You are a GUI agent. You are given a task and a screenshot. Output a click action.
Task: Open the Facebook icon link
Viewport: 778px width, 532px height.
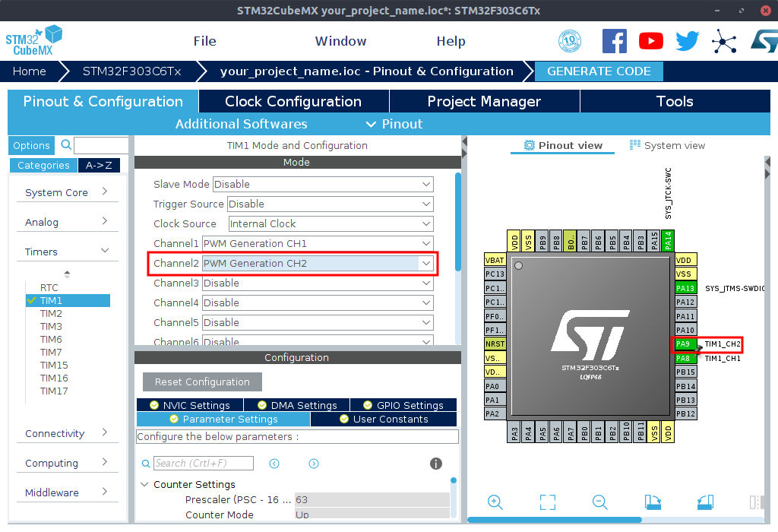[614, 41]
